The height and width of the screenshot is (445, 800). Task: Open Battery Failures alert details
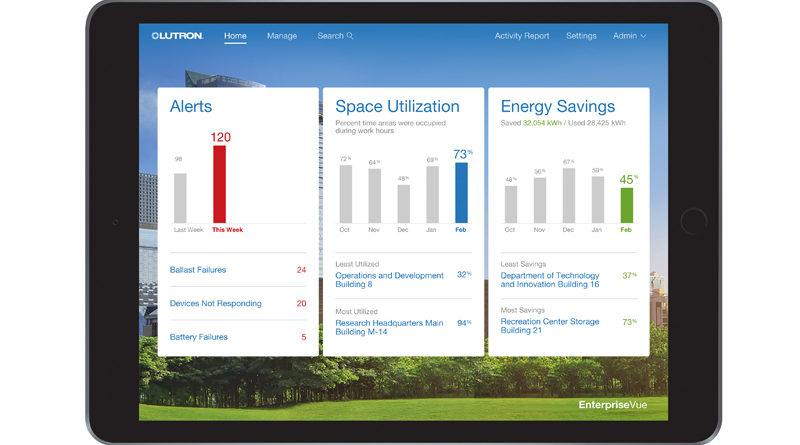199,337
